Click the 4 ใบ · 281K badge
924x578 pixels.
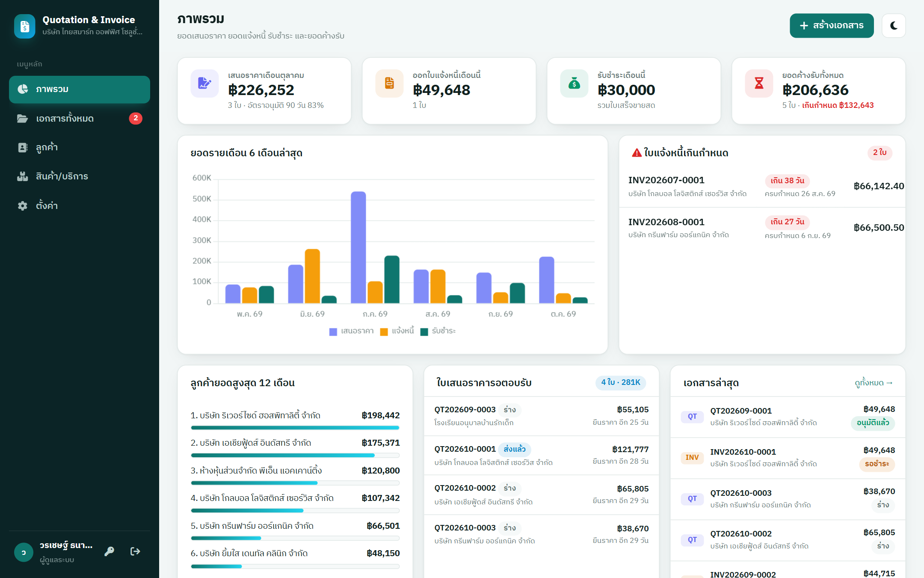tap(621, 382)
